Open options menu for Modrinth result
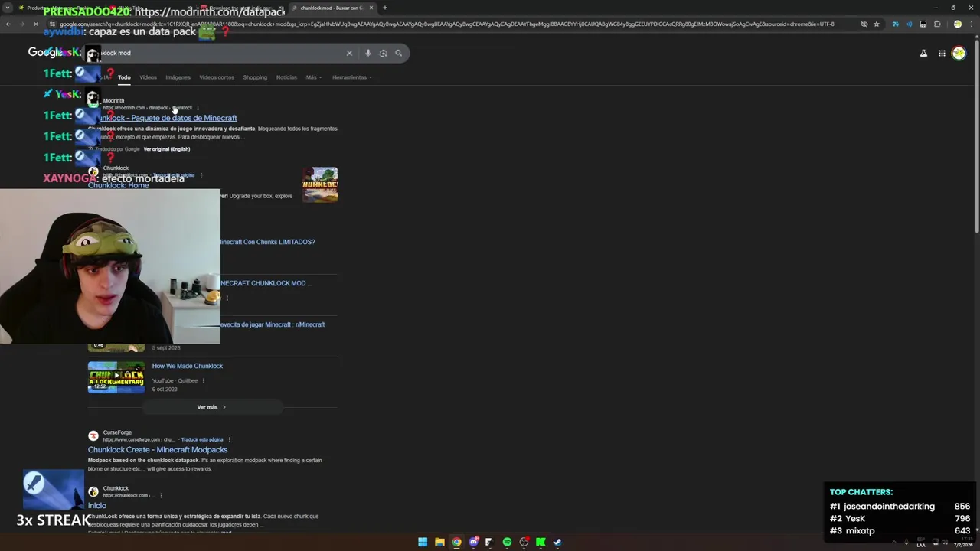The width and height of the screenshot is (980, 551). click(198, 108)
